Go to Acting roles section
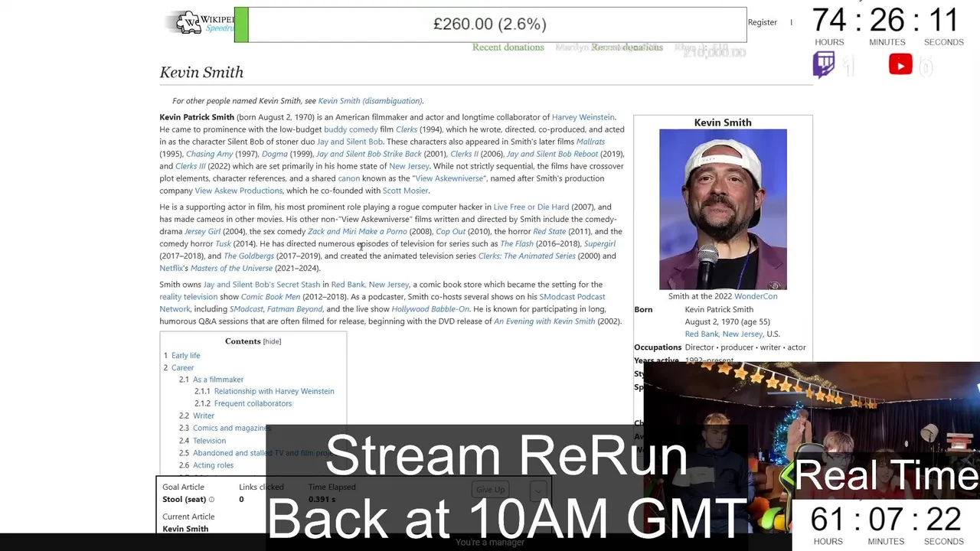The image size is (980, 551). (x=213, y=465)
